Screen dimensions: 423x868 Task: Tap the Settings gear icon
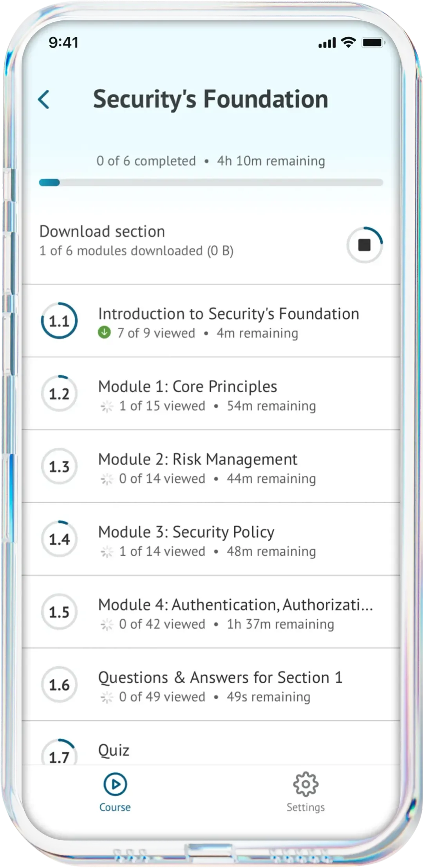tap(305, 784)
